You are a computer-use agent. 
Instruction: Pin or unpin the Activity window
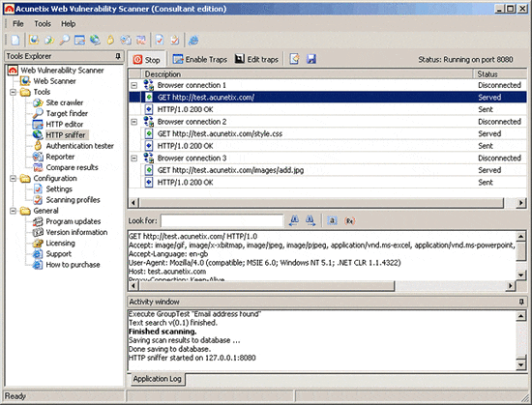(x=521, y=302)
